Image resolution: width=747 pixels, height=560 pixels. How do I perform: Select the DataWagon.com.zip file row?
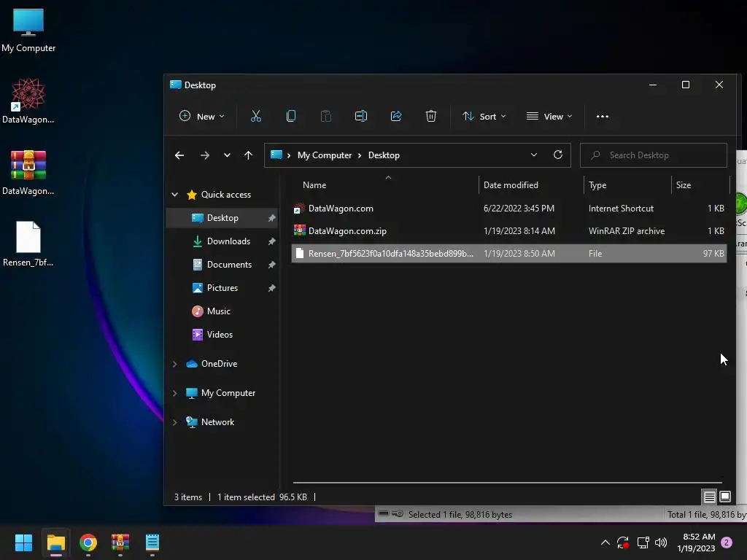coord(508,231)
